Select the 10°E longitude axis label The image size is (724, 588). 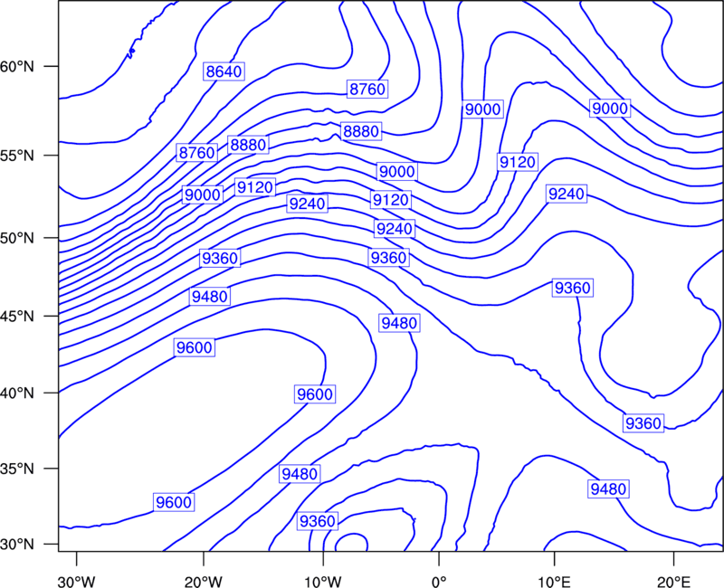click(554, 582)
